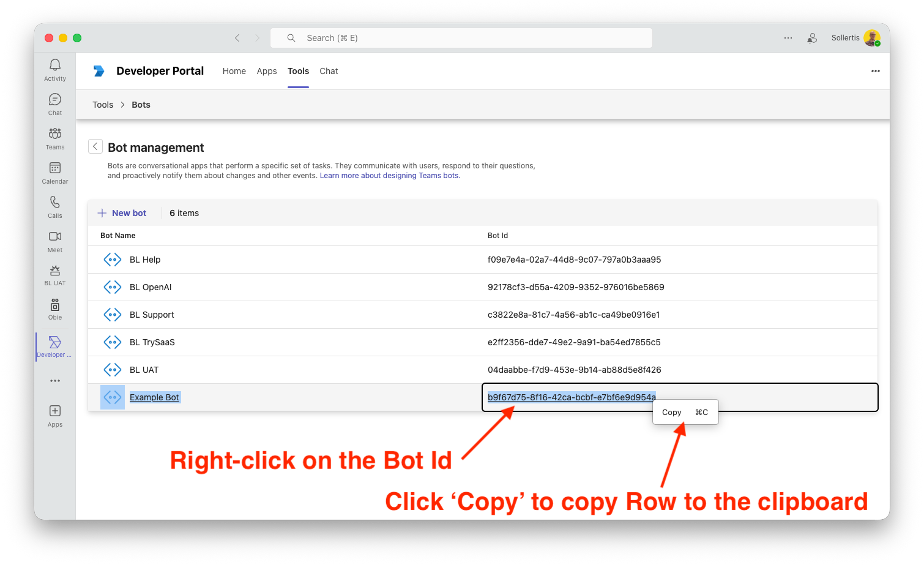This screenshot has height=565, width=924.
Task: Click the BL TrySaaS bot icon
Action: pyautogui.click(x=113, y=342)
